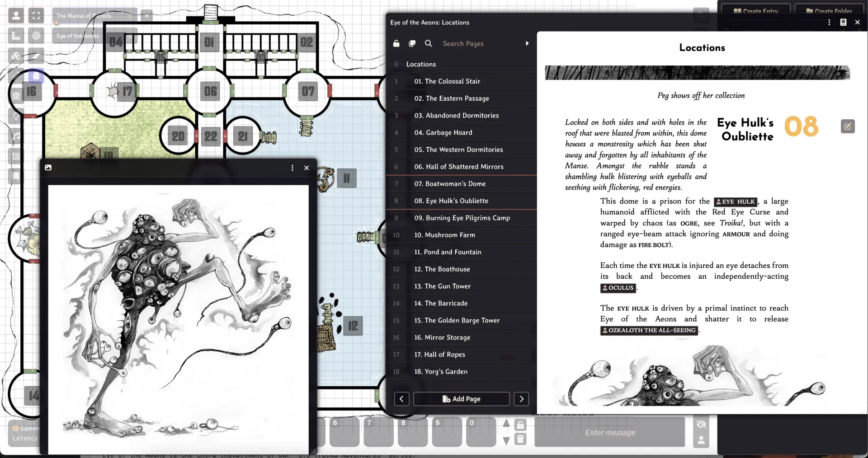The width and height of the screenshot is (868, 458).
Task: Toggle journal page view mode icon
Action: point(412,43)
